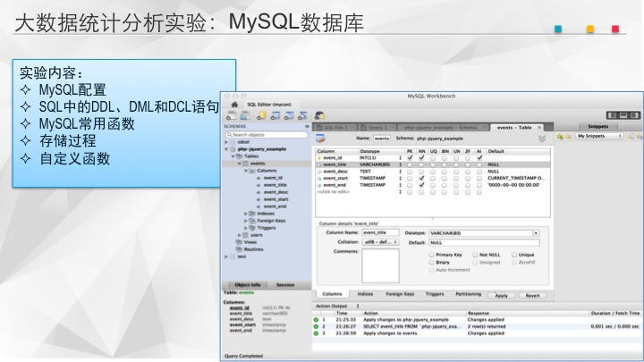The width and height of the screenshot is (644, 362).
Task: Click the green success icon for action 2
Action: (317, 327)
